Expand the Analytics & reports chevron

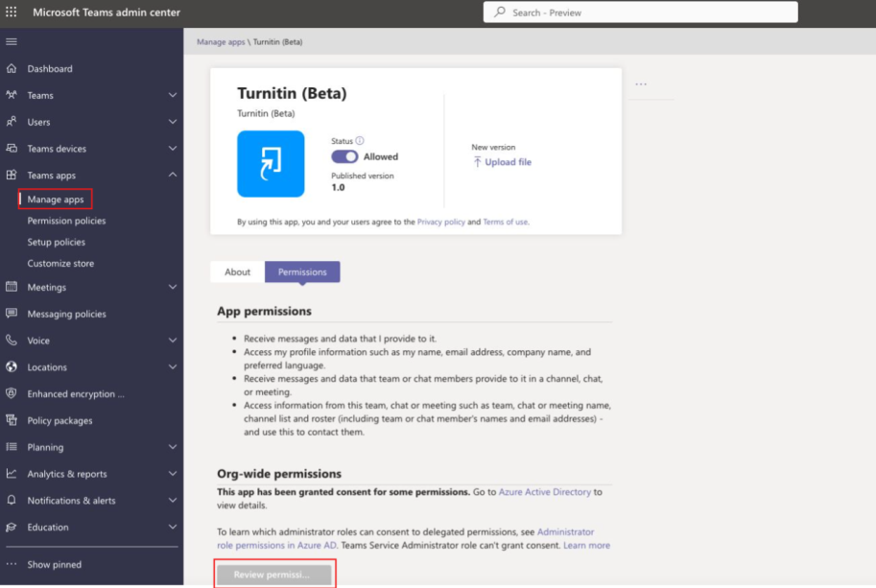173,474
